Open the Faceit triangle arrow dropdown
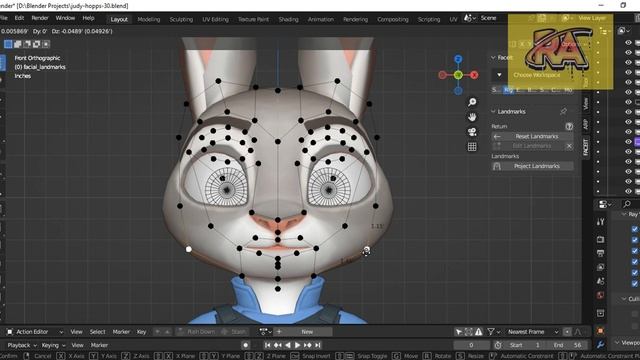The height and width of the screenshot is (360, 640). coord(499,75)
